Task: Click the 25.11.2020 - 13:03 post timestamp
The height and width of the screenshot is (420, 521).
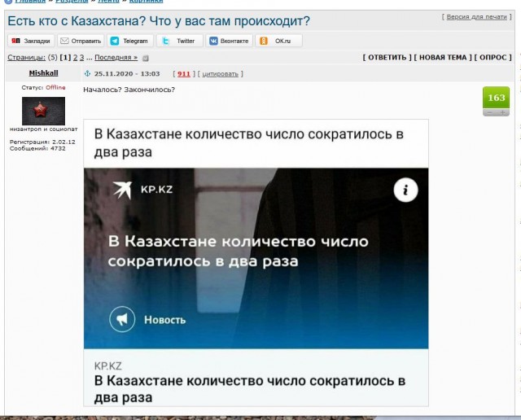Action: click(x=127, y=74)
